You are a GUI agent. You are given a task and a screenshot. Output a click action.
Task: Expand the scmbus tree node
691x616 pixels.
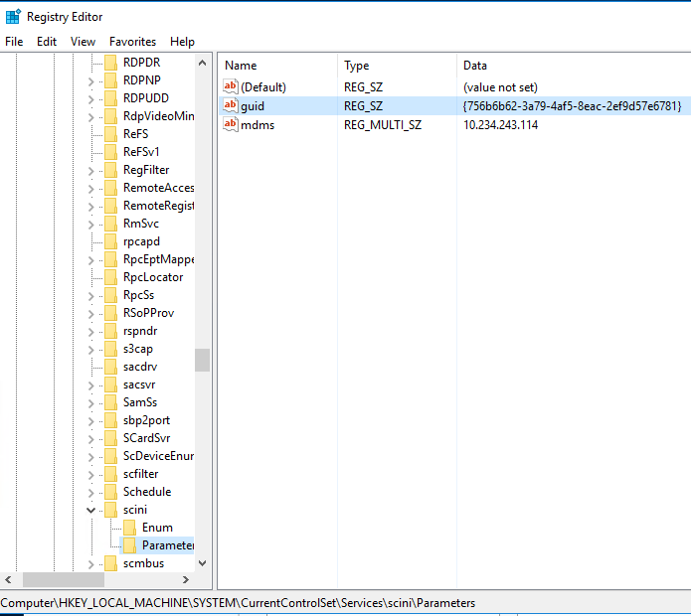click(90, 564)
